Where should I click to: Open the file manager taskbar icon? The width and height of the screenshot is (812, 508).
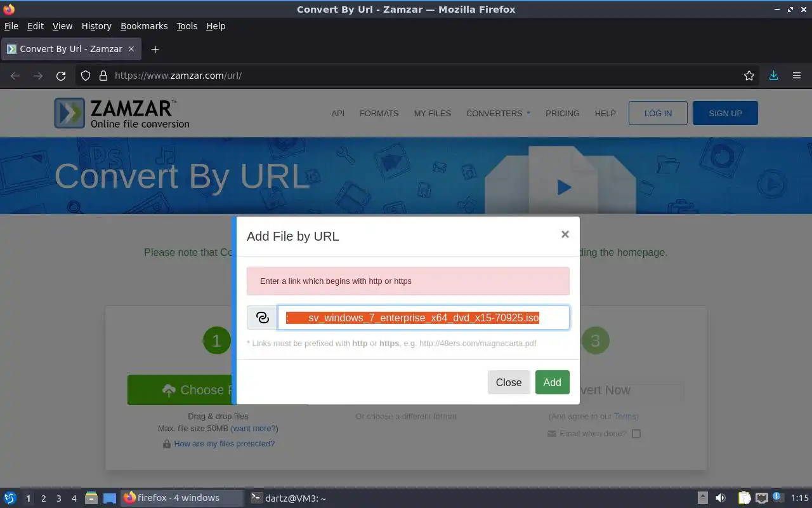(x=91, y=498)
